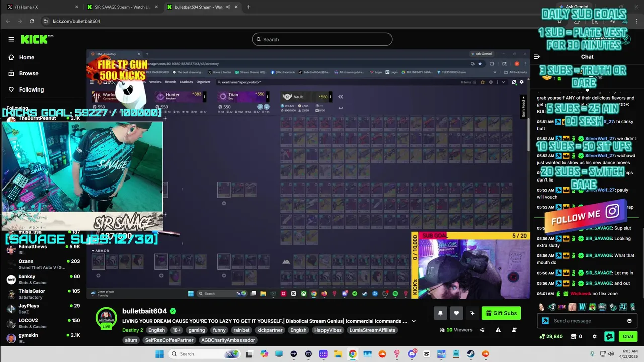Select the rainbet tag
Screen dimensions: 644x362
(x=240, y=330)
